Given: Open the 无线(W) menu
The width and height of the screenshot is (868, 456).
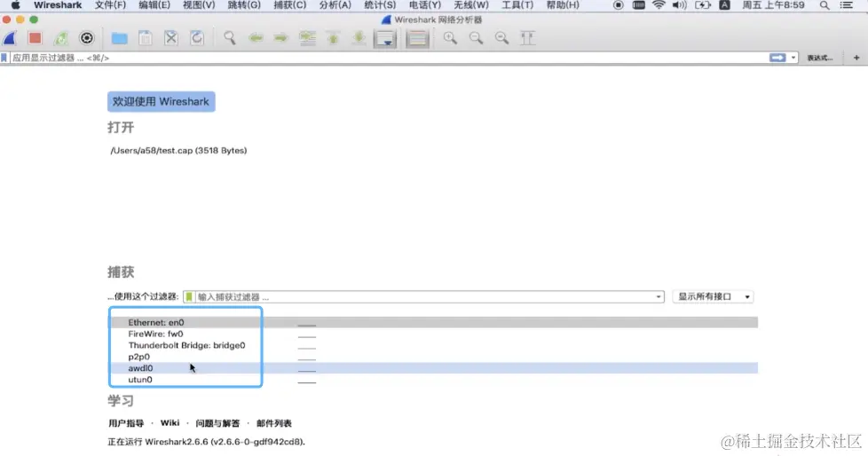Looking at the screenshot, I should point(471,5).
